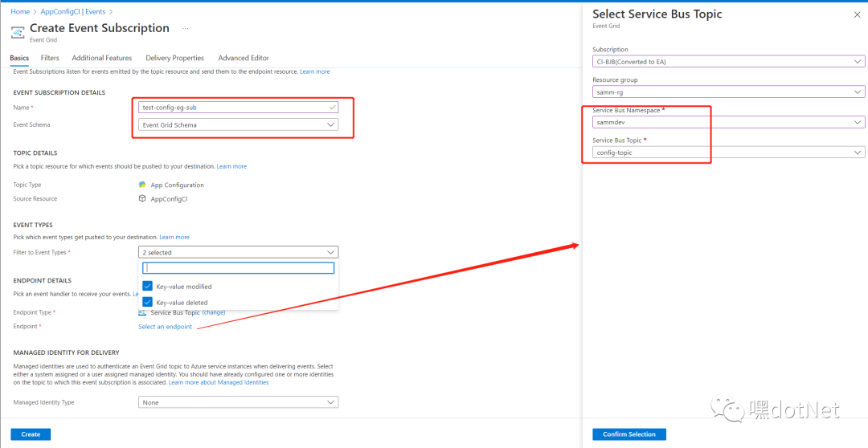Click the Select an endpoint link

165,326
